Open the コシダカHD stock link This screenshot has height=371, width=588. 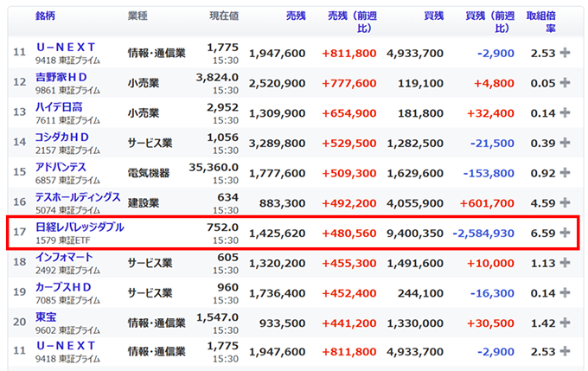(x=62, y=138)
